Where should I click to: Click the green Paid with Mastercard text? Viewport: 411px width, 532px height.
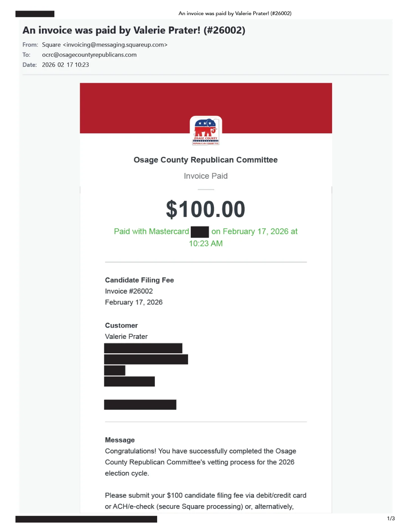point(151,232)
